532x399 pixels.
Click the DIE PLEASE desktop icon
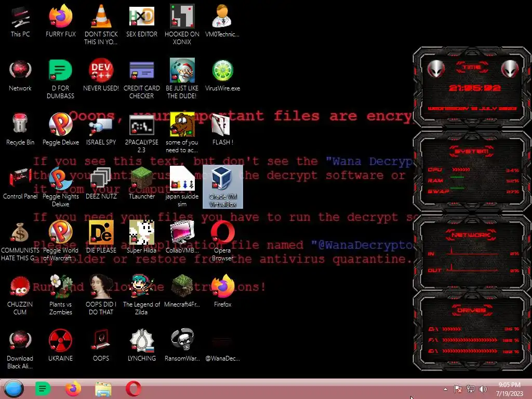pos(101,238)
